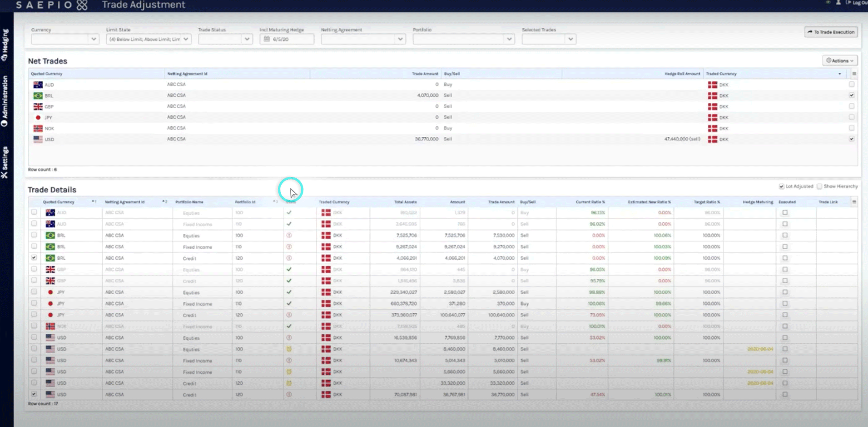Uncheck selection box of BRL Credit trade row

34,257
